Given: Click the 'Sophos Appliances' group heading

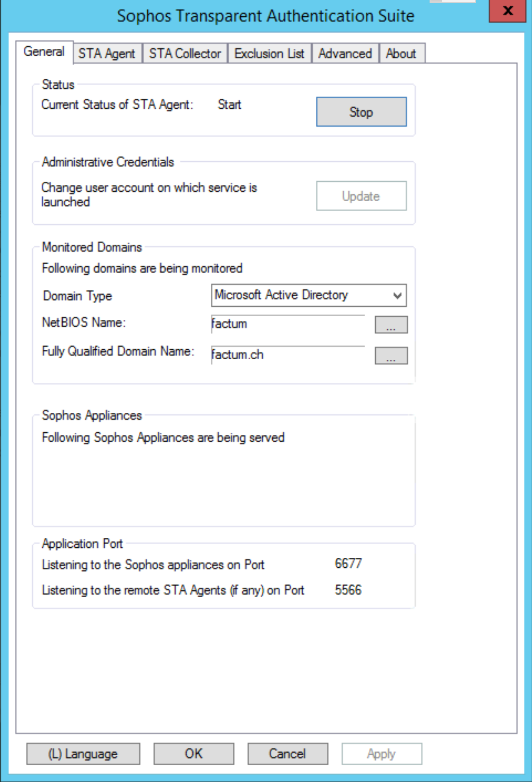Looking at the screenshot, I should click(92, 415).
